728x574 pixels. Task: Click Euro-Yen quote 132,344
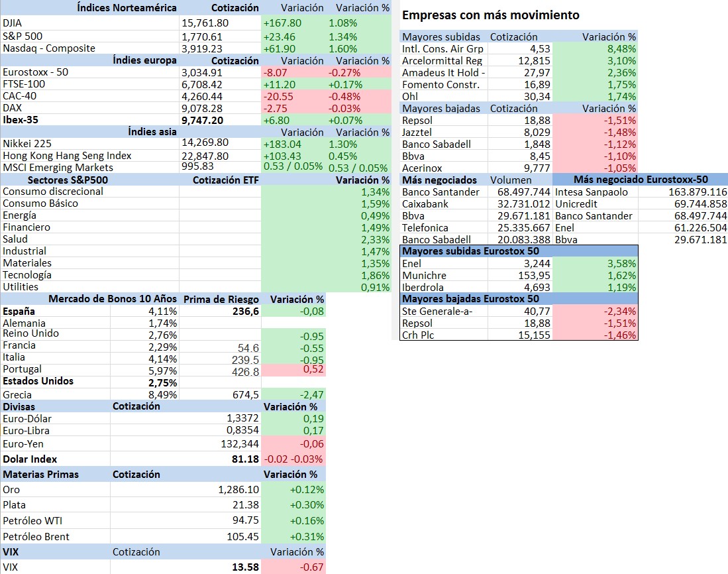[x=240, y=444]
